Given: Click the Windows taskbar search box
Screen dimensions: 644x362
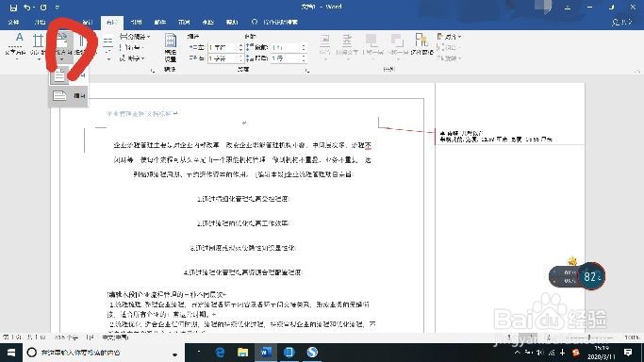Looking at the screenshot, I should 103,353.
